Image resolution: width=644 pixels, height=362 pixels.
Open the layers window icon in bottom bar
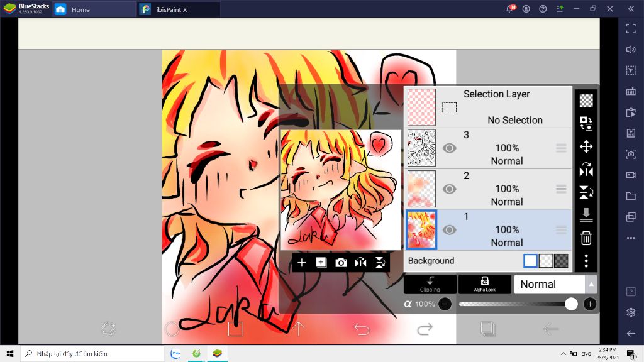488,329
